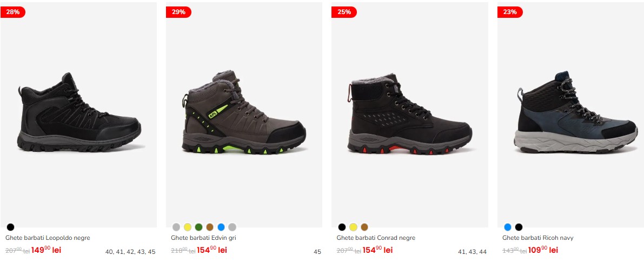Image resolution: width=644 pixels, height=262 pixels.
Task: Select the black swatch for Leopoldo boots
Action: (11, 227)
